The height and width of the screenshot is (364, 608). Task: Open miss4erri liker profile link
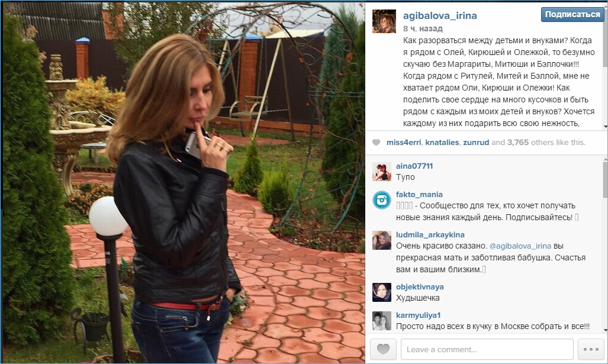[403, 142]
